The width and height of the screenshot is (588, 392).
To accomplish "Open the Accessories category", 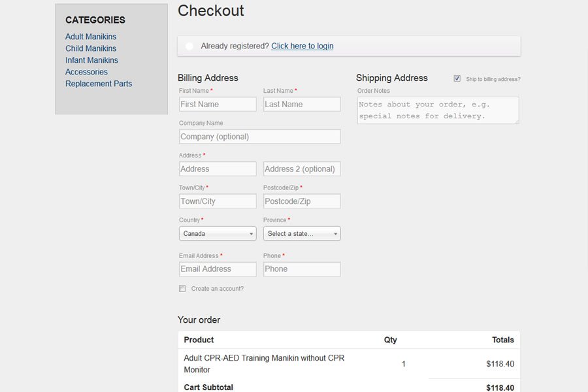I will [86, 72].
